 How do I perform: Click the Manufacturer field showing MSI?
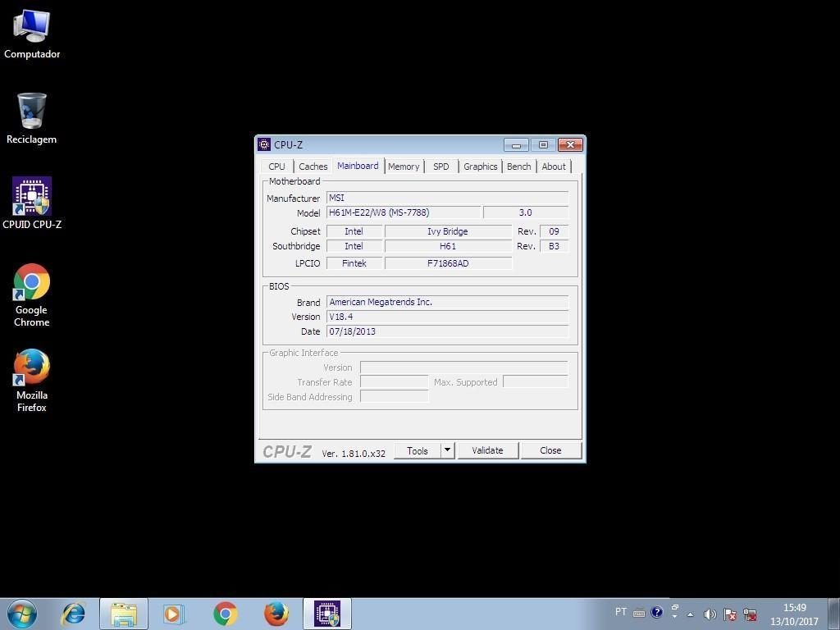point(447,198)
